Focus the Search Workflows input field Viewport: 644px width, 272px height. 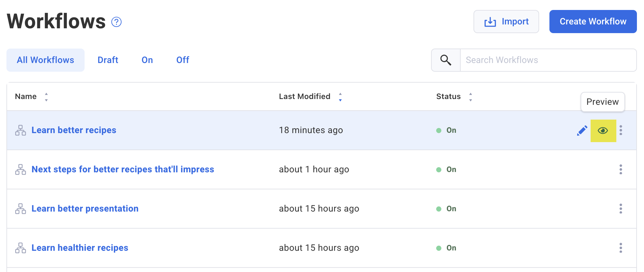pos(548,60)
